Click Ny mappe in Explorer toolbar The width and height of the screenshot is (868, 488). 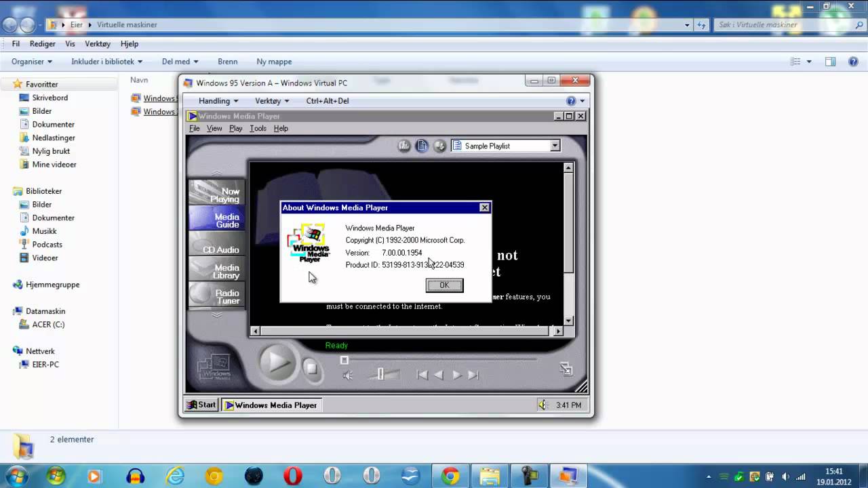pyautogui.click(x=274, y=62)
